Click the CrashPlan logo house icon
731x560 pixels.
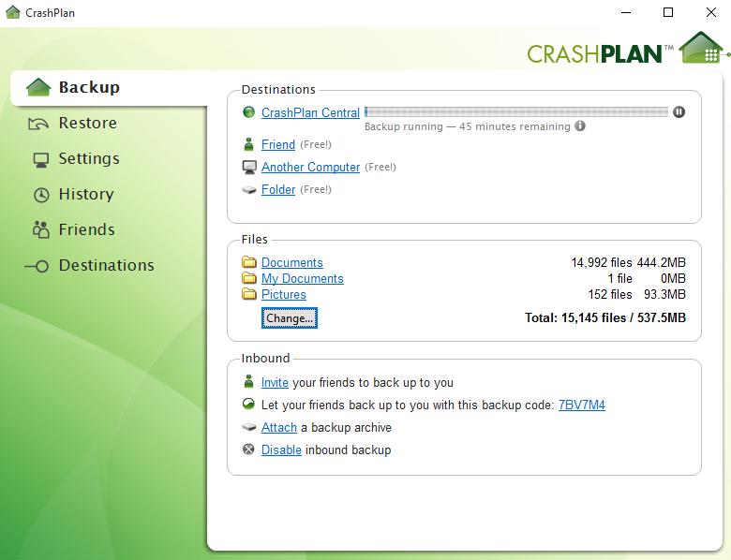(702, 47)
